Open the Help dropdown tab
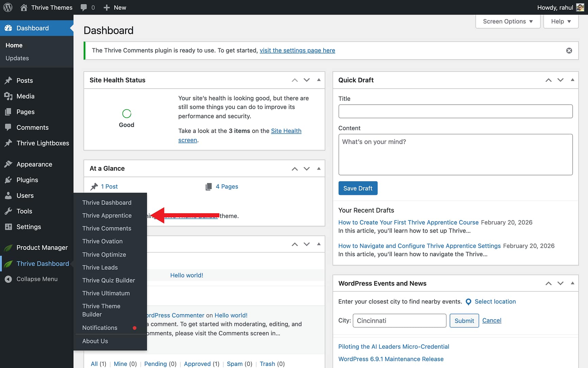The image size is (588, 368). (x=561, y=21)
